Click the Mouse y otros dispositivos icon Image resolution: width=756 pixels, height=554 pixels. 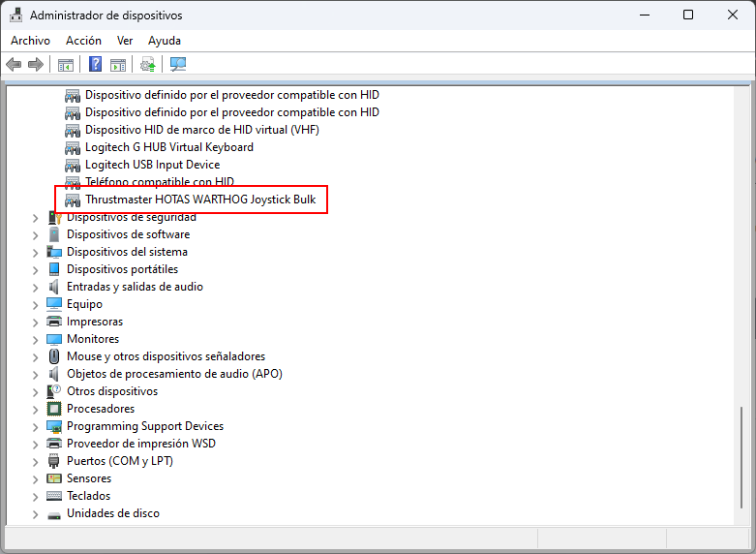pos(54,356)
